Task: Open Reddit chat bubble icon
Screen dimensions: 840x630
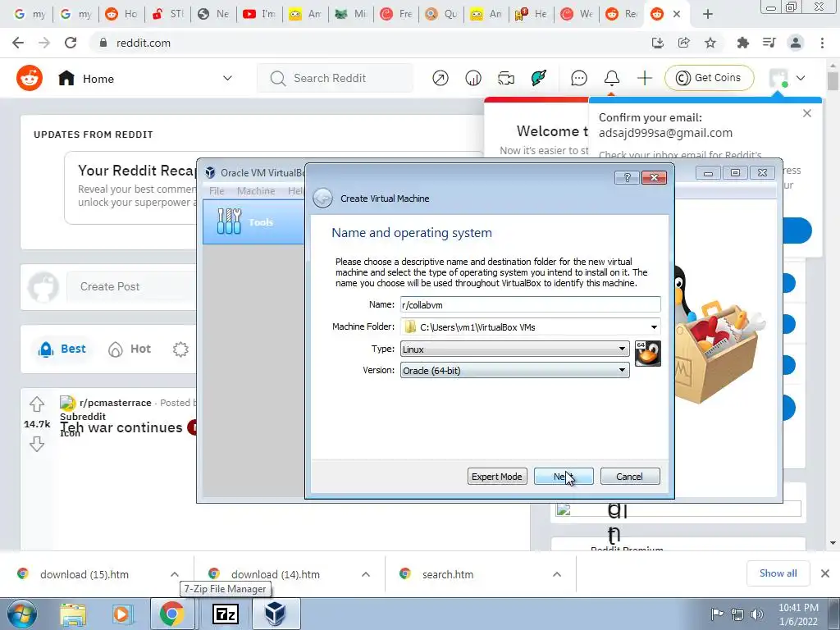Action: click(x=579, y=78)
